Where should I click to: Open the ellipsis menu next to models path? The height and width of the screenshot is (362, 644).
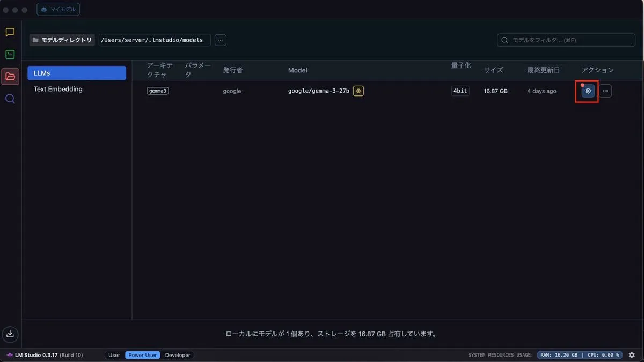point(220,40)
